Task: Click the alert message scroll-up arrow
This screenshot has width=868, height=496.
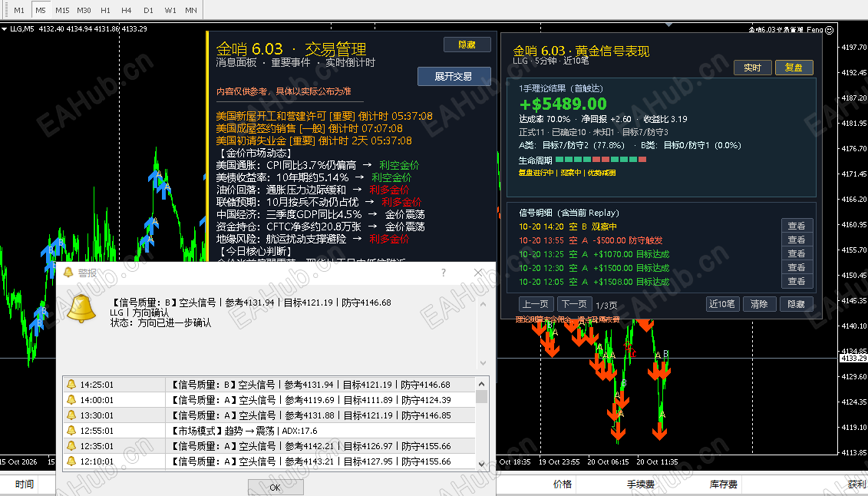Action: [483, 304]
